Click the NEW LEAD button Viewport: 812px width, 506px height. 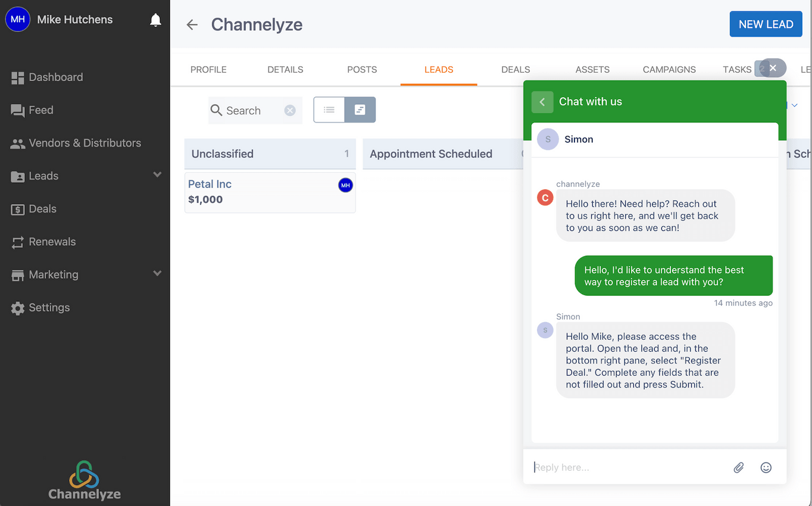[x=766, y=24]
